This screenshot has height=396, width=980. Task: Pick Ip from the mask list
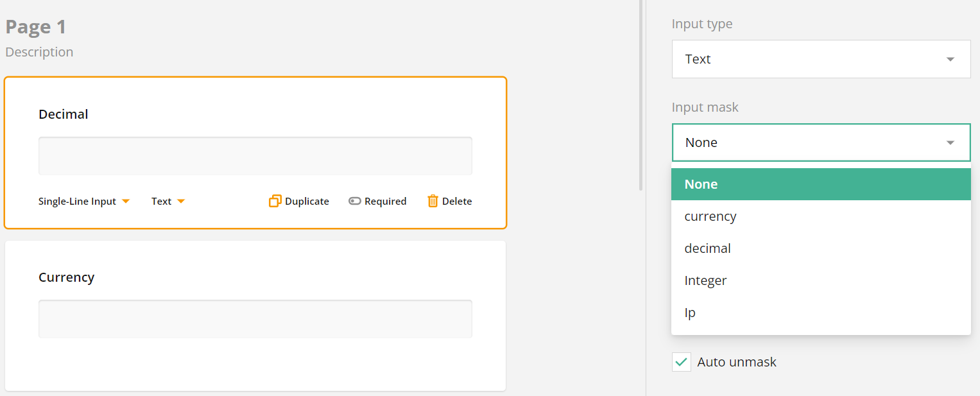pyautogui.click(x=821, y=313)
